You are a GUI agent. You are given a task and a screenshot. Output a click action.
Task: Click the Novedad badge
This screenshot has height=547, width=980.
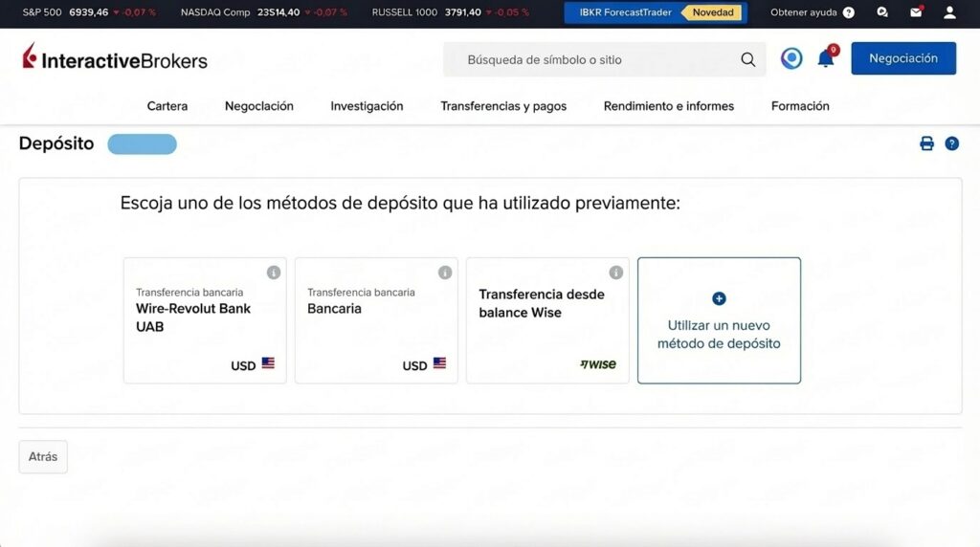[712, 12]
